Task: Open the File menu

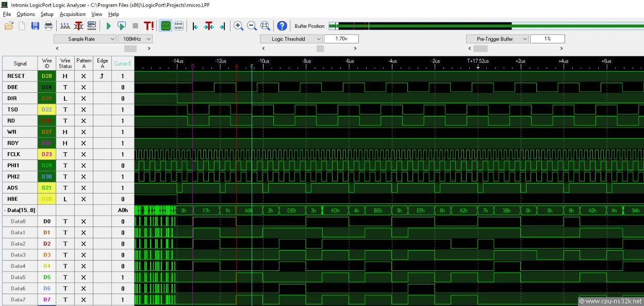Action: 7,14
